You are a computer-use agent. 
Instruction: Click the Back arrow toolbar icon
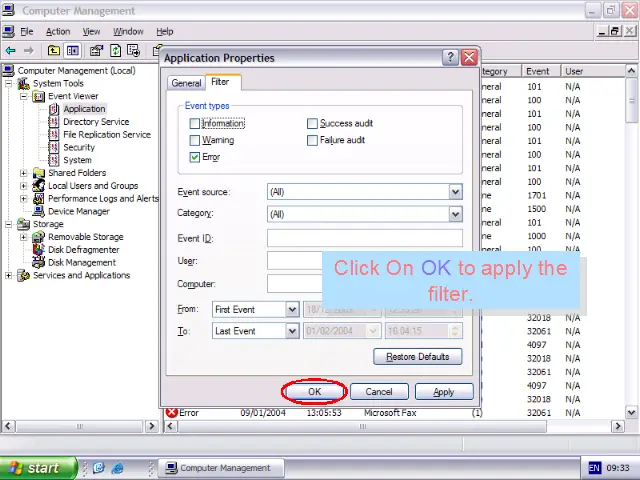[x=11, y=51]
